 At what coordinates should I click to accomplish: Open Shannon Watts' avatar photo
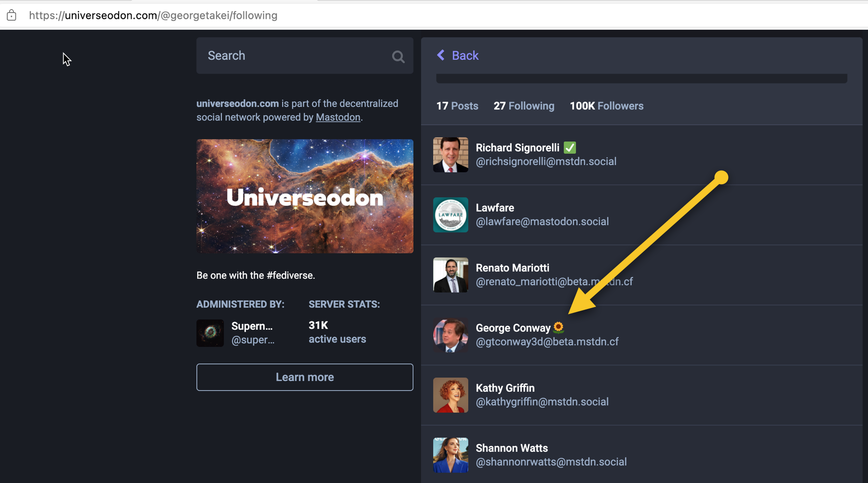point(450,455)
